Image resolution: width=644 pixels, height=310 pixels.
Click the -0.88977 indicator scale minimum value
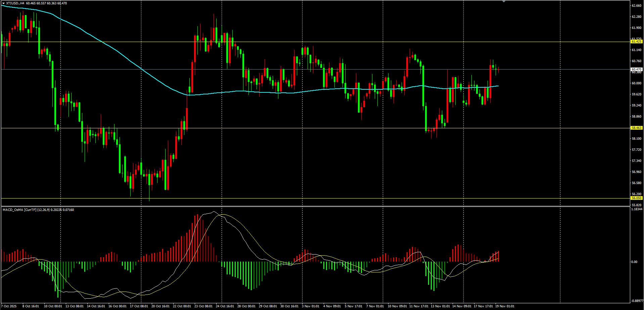[x=637, y=301]
